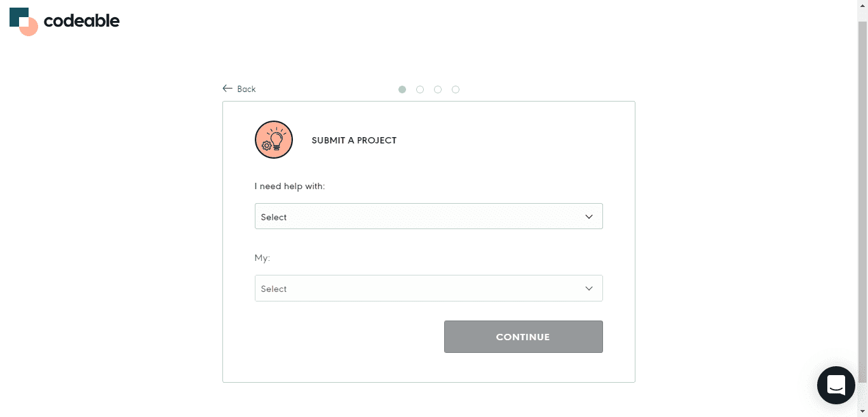Select the third step indicator dot
The height and width of the screenshot is (417, 868).
[438, 89]
